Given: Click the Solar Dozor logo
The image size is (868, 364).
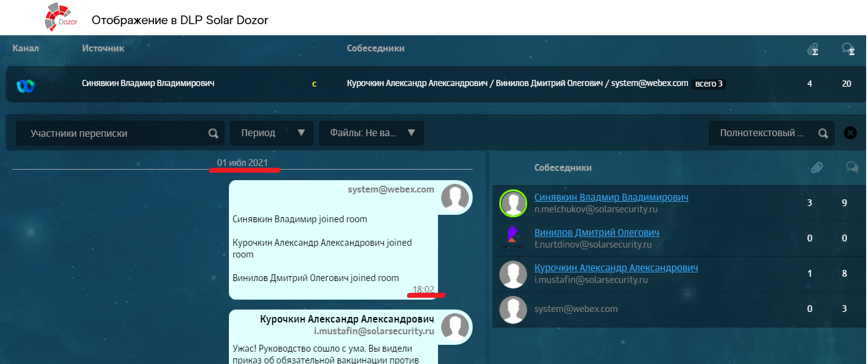Looking at the screenshot, I should coord(60,17).
